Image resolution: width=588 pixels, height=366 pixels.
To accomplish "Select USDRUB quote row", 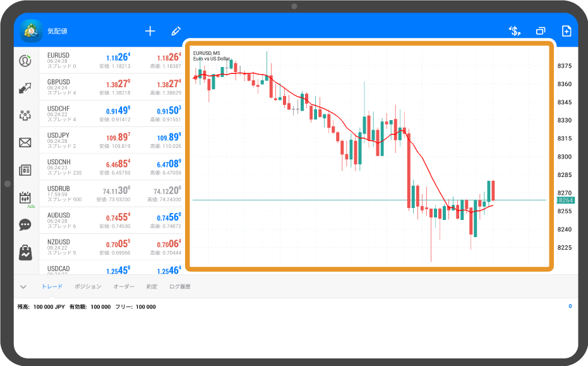I will tap(111, 193).
